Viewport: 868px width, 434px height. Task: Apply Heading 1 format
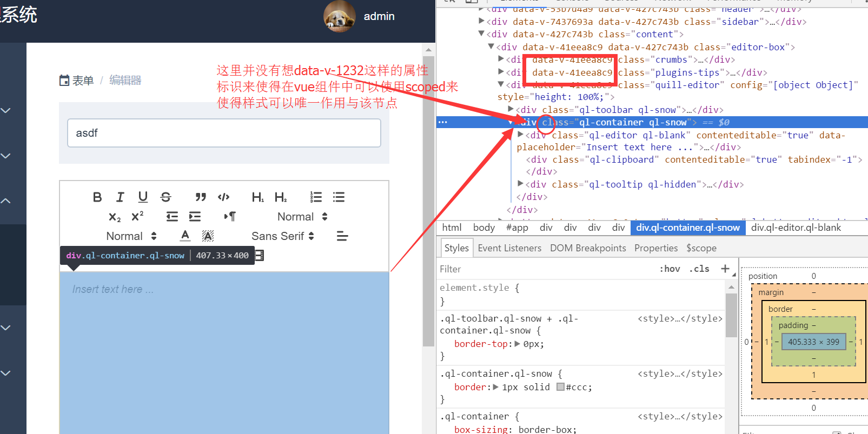tap(258, 197)
